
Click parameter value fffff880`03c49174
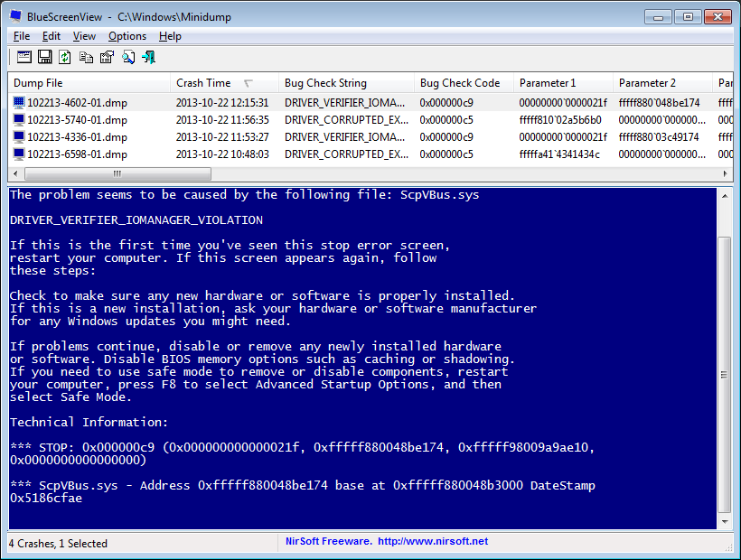[x=658, y=137]
